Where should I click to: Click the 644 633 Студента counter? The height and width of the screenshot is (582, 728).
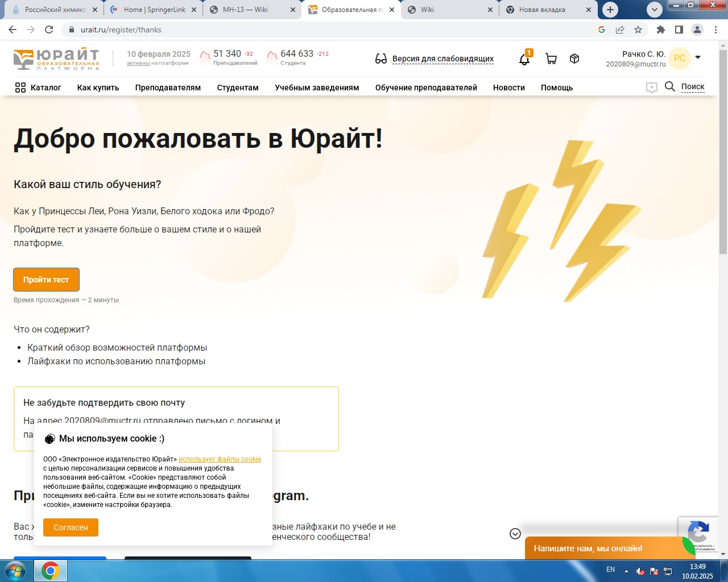[298, 57]
